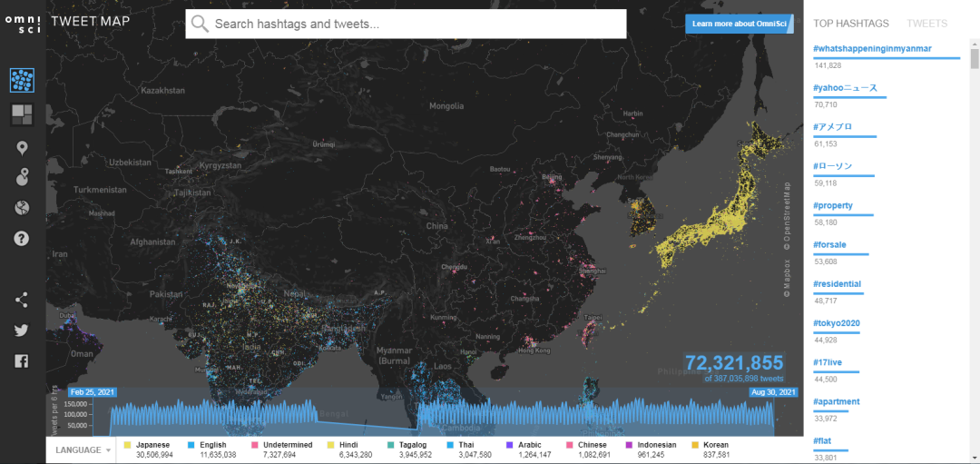
Task: Switch to the grid heatmap view icon
Action: (x=23, y=114)
